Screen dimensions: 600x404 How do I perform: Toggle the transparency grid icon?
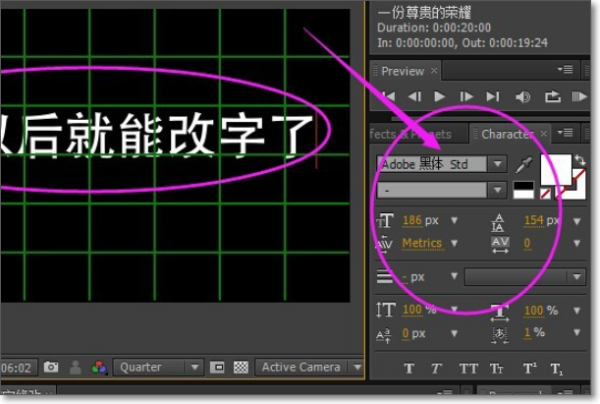[240, 367]
